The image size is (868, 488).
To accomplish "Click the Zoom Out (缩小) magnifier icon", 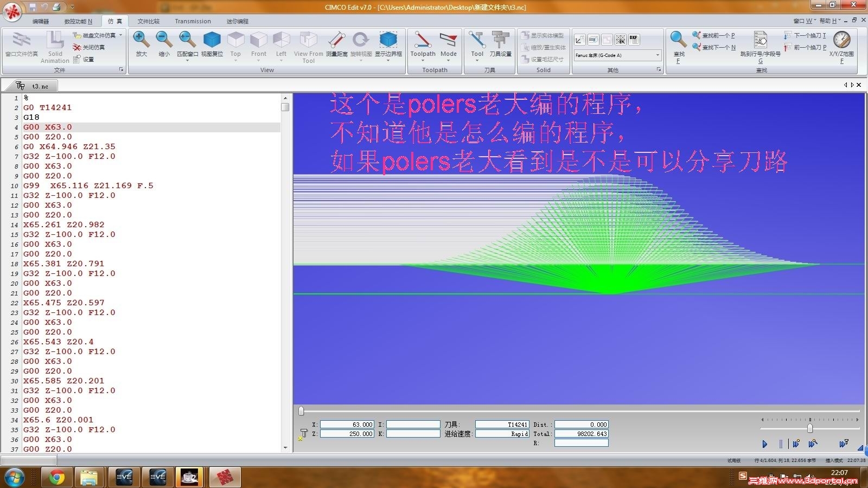I will pyautogui.click(x=164, y=40).
